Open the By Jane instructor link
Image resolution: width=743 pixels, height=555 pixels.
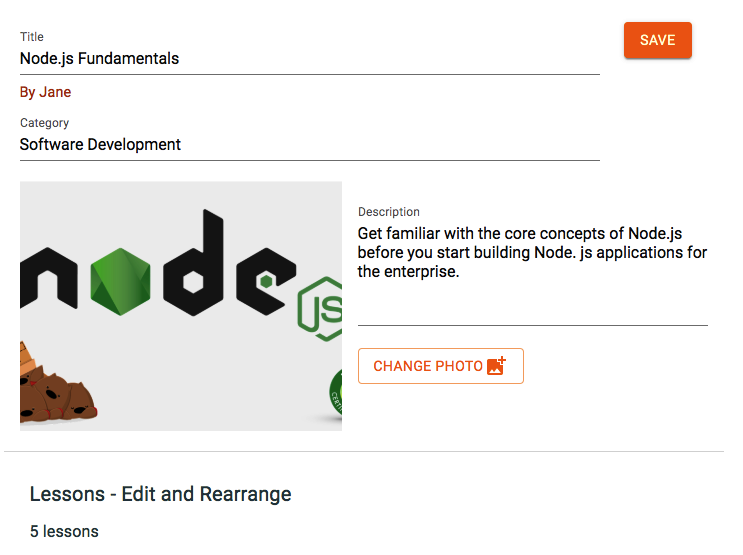[46, 92]
